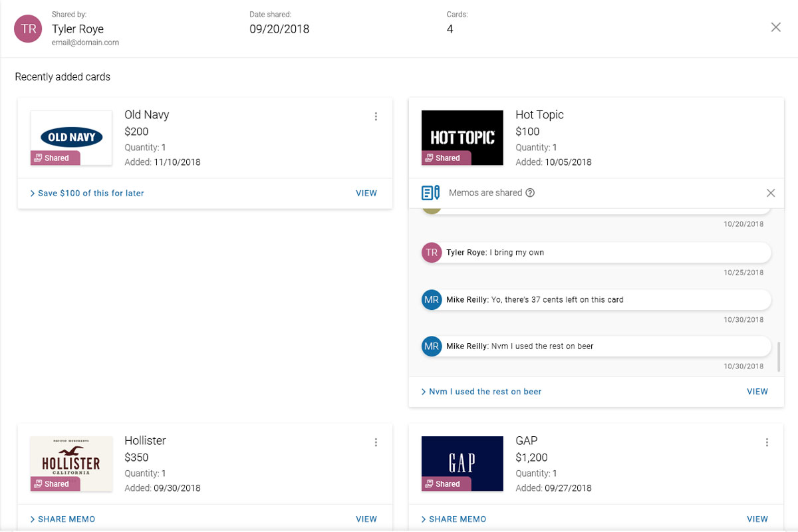
Task: Click the '$350' Hollister amount
Action: (136, 458)
